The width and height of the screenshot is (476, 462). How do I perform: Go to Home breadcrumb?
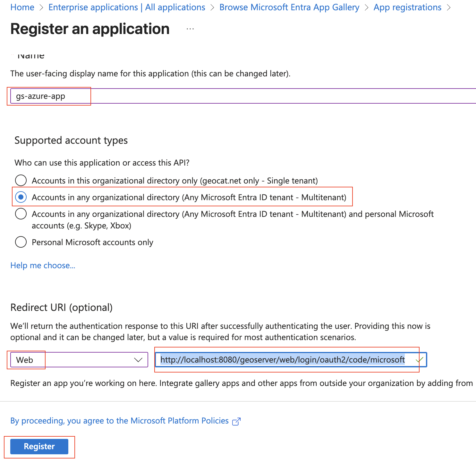pyautogui.click(x=22, y=7)
